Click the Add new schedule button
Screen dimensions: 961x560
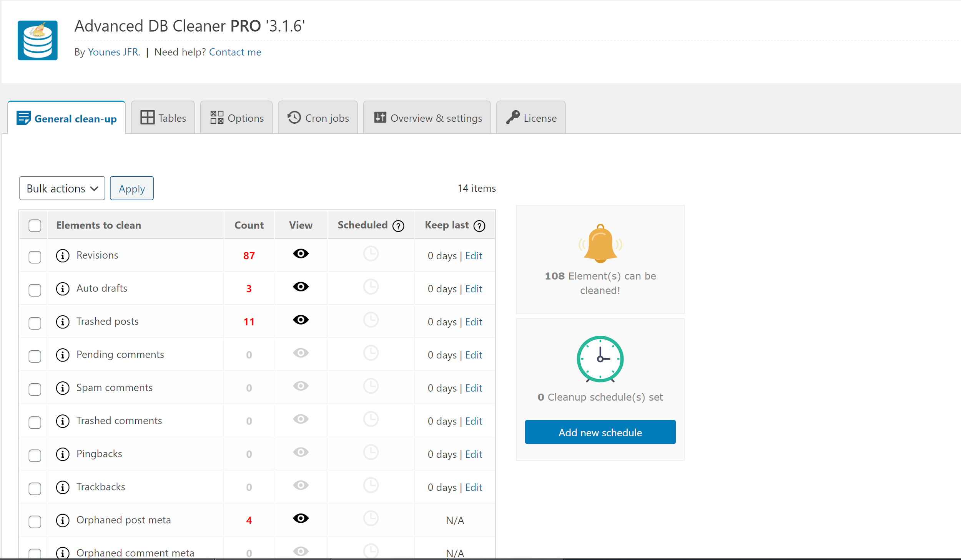click(600, 432)
